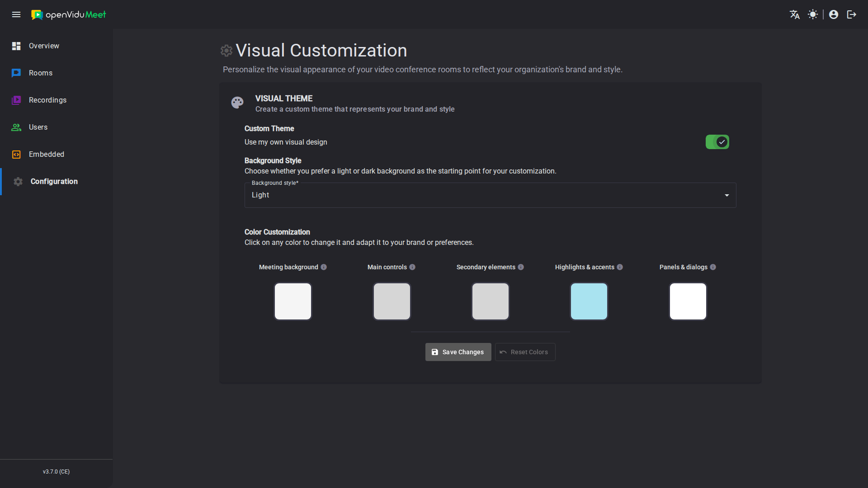Image resolution: width=868 pixels, height=488 pixels.
Task: Pick the Highlights & accents blue swatch
Action: click(x=589, y=301)
